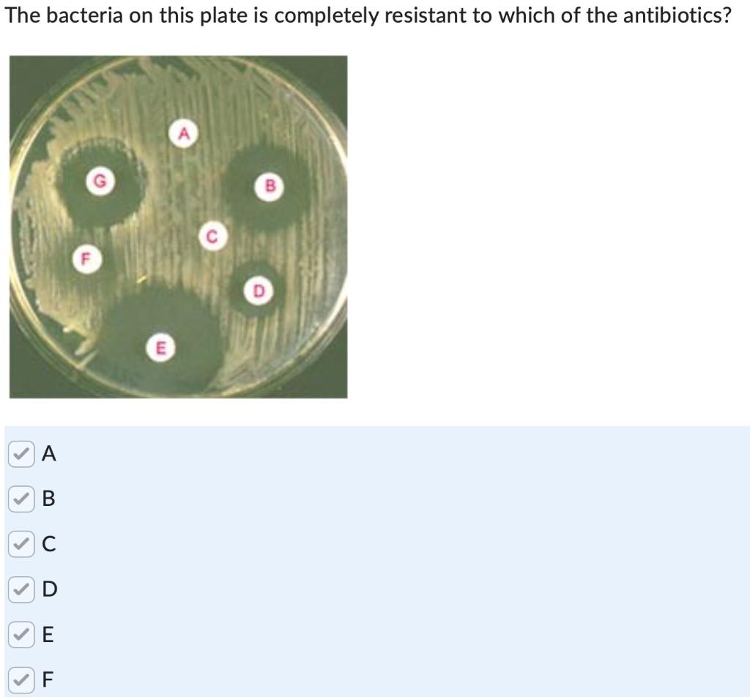
Task: Click antibiotic disc labeled G on the plate
Action: (x=100, y=179)
